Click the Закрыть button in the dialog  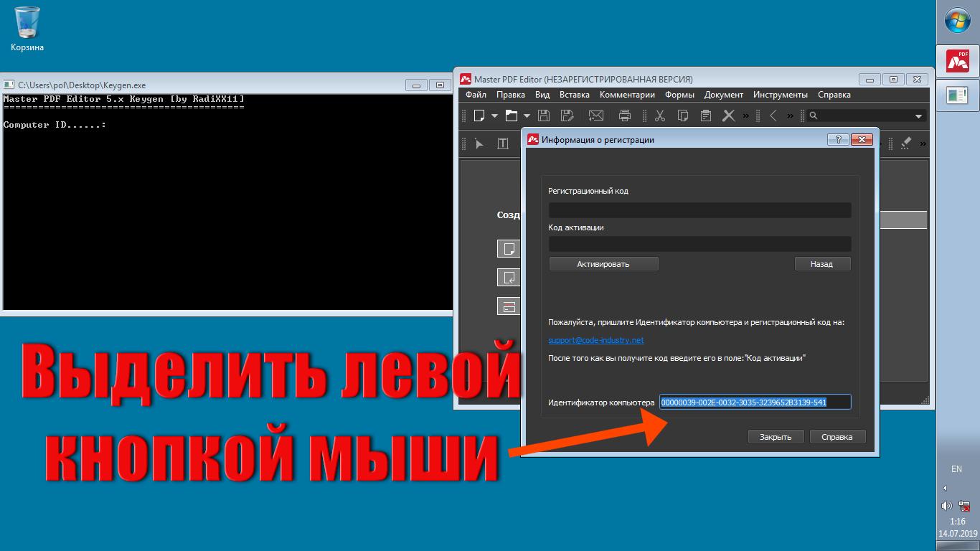(x=776, y=437)
